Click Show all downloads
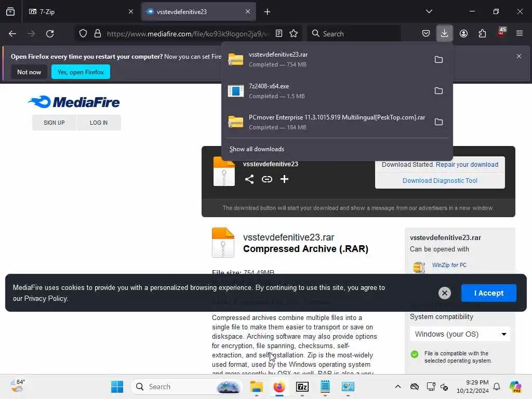Viewport: 532px width, 399px height. click(x=257, y=149)
